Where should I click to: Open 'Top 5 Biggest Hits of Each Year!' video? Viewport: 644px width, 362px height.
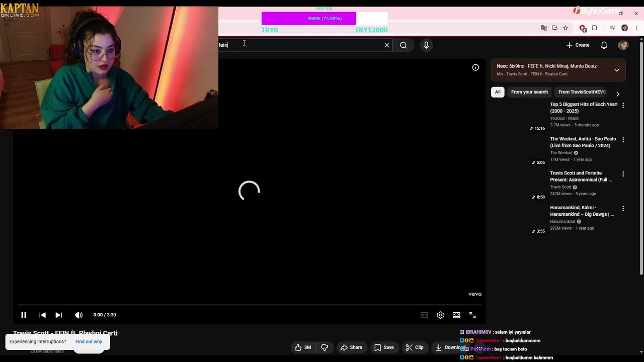[584, 108]
